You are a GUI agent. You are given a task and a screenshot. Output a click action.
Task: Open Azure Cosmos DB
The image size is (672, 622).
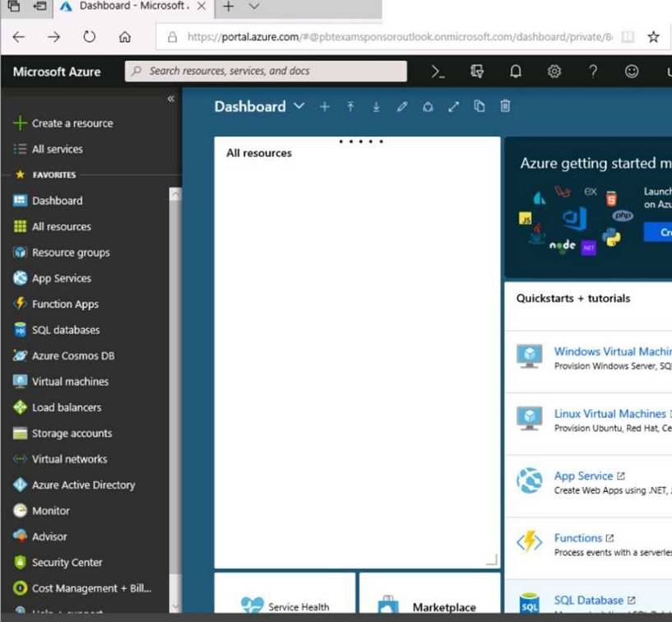tap(64, 355)
